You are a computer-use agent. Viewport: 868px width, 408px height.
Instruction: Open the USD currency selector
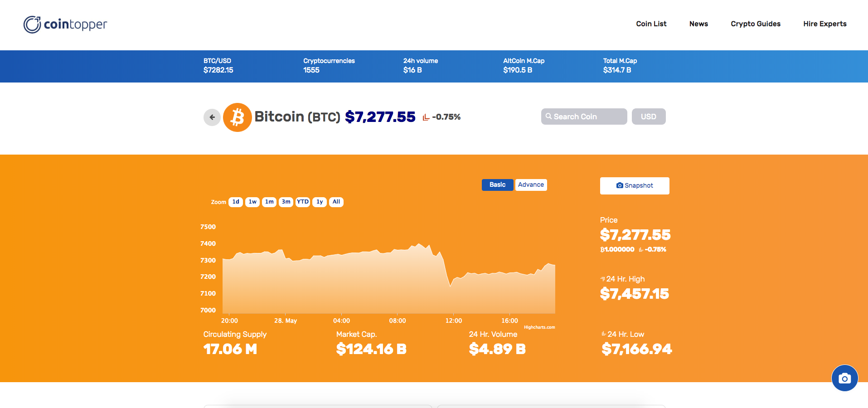click(648, 117)
